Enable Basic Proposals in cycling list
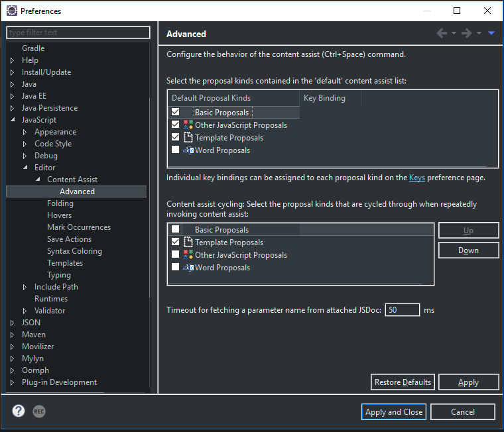The width and height of the screenshot is (504, 432). [x=176, y=229]
